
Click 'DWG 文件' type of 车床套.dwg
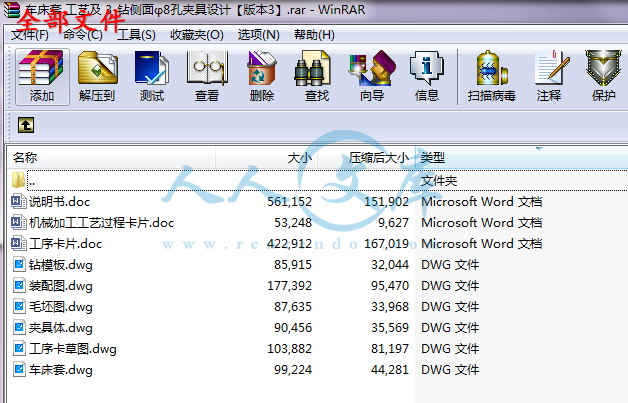click(450, 370)
